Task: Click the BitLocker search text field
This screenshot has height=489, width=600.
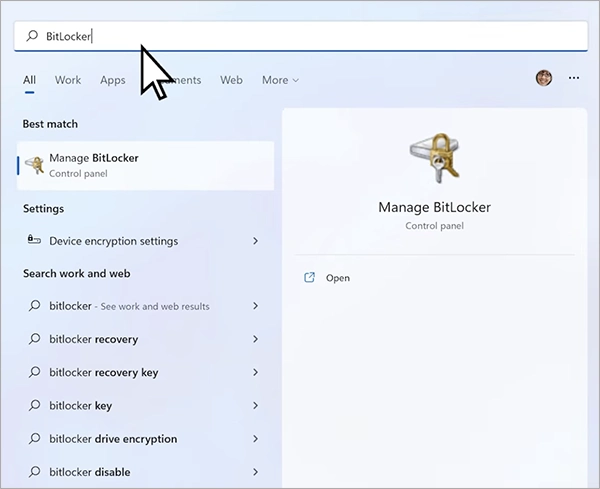Action: 301,36
